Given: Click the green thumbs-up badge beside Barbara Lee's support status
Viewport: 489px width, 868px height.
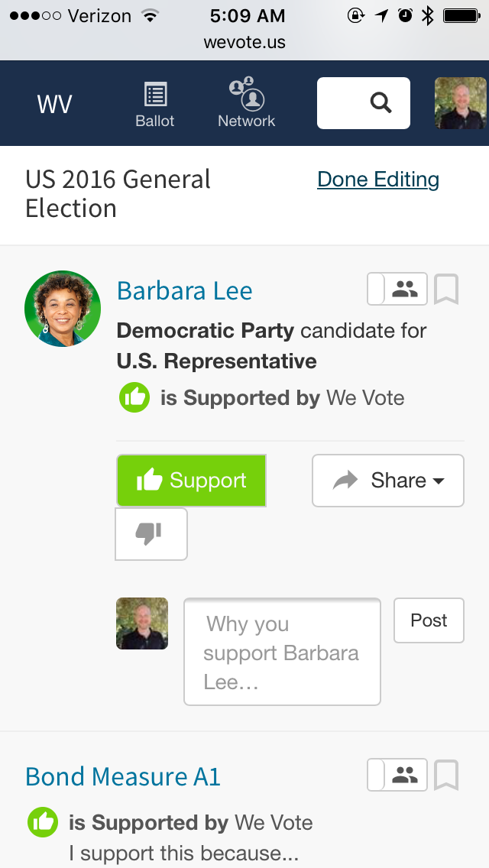Looking at the screenshot, I should click(x=134, y=397).
